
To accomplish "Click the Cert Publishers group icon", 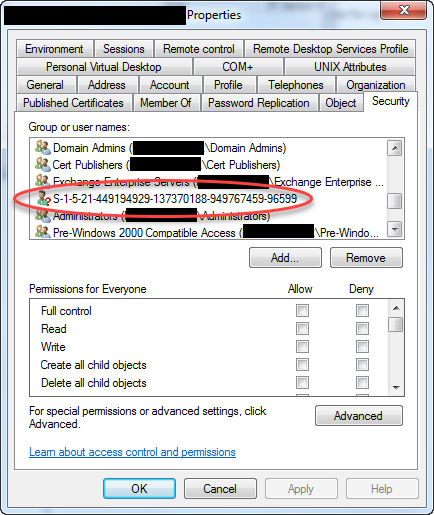I will pyautogui.click(x=43, y=164).
